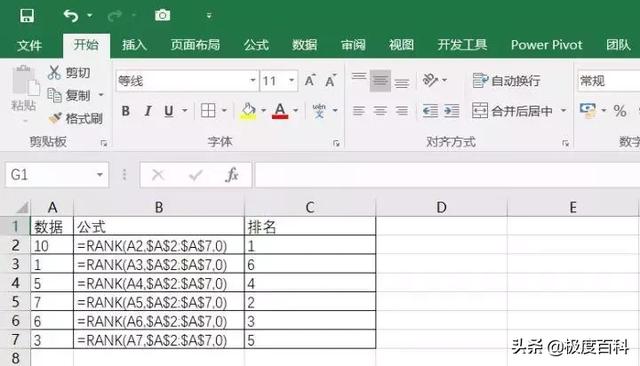The width and height of the screenshot is (640, 366).
Task: Click the Name Box showing G1
Action: pos(57,175)
